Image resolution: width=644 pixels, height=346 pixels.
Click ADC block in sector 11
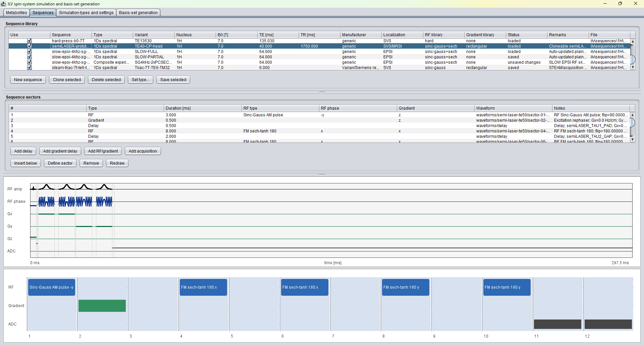coord(557,324)
